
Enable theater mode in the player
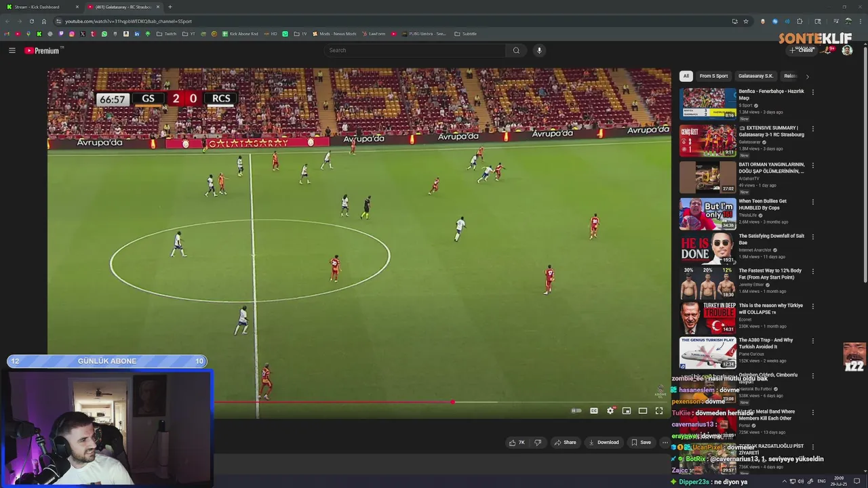tap(643, 411)
